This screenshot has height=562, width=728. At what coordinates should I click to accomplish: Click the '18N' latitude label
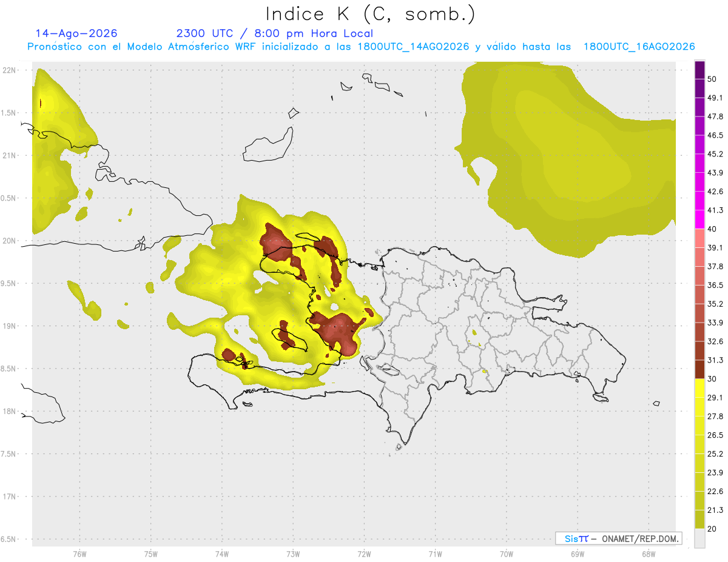10,411
